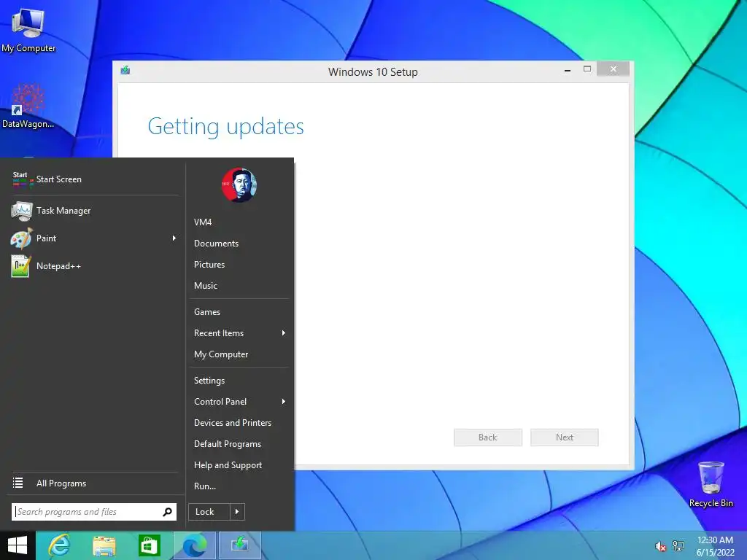747x560 pixels.
Task: Open Default Programs
Action: [x=239, y=444]
